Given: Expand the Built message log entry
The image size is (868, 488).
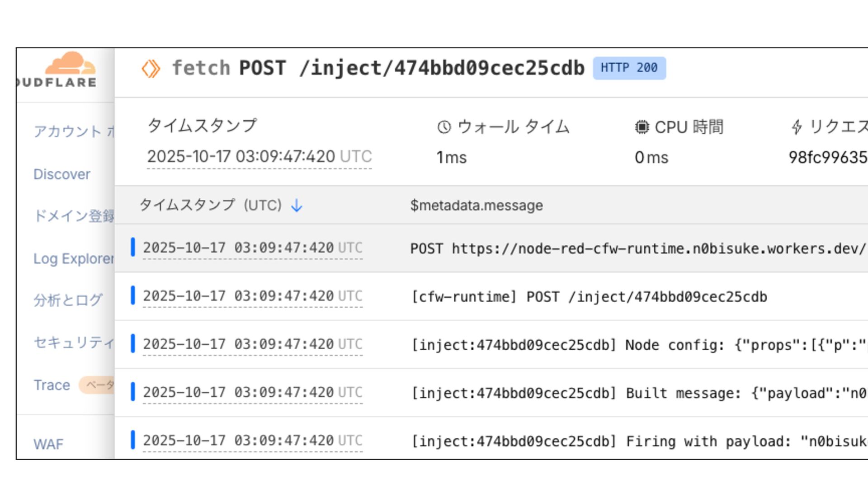Looking at the screenshot, I should tap(637, 394).
